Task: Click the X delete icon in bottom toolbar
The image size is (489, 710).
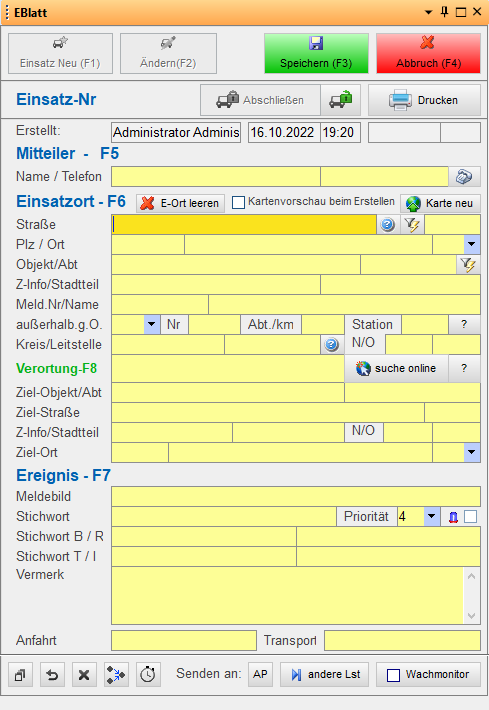Action: click(84, 675)
